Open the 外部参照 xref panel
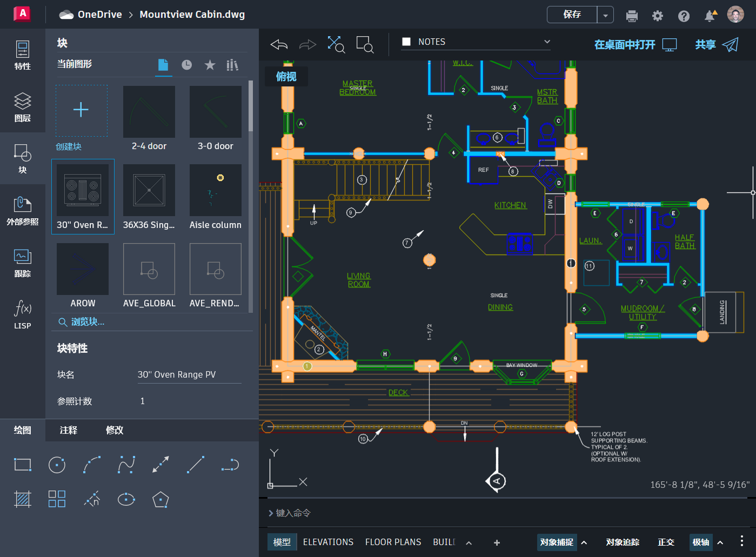This screenshot has width=756, height=557. (23, 211)
